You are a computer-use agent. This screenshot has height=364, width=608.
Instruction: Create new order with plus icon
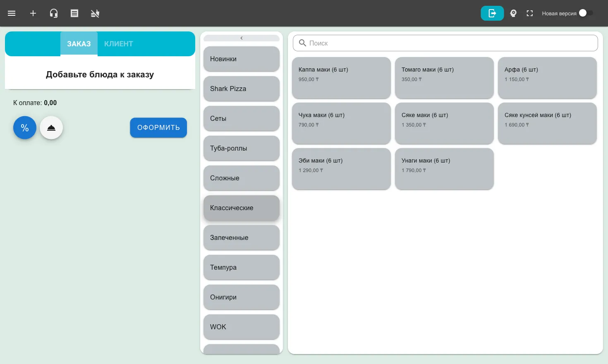pos(33,13)
